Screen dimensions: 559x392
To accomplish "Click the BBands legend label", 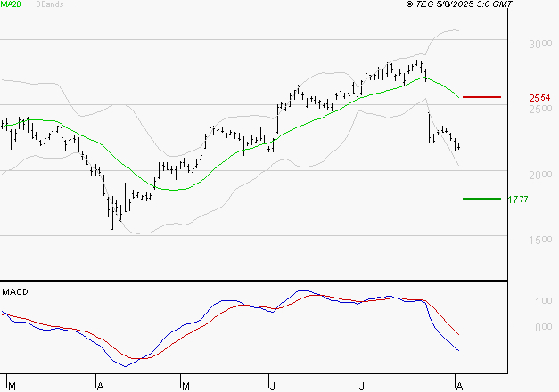I will [50, 4].
